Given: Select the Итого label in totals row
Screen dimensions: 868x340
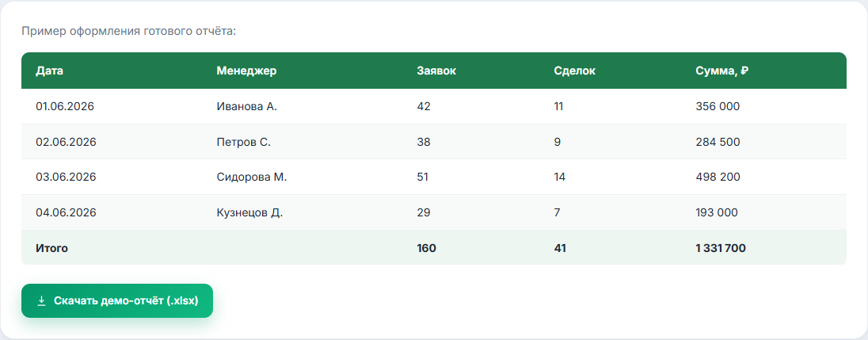Looking at the screenshot, I should pos(52,248).
